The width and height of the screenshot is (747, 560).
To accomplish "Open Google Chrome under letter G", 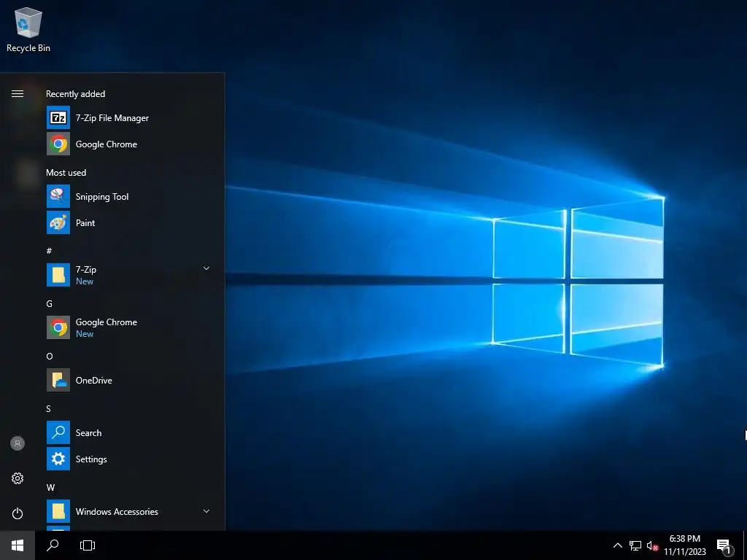I will point(134,327).
